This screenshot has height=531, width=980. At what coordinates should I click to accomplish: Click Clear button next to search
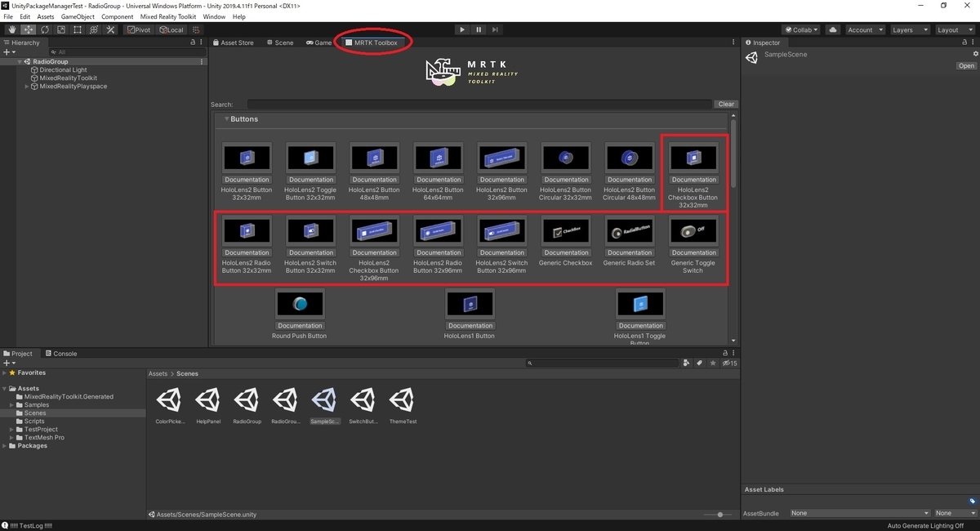(x=726, y=105)
